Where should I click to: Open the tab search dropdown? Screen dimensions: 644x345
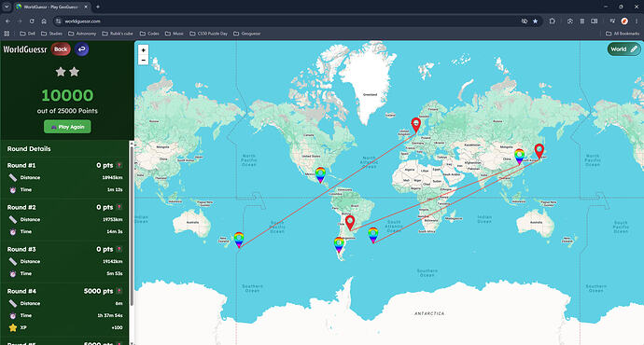[7, 7]
